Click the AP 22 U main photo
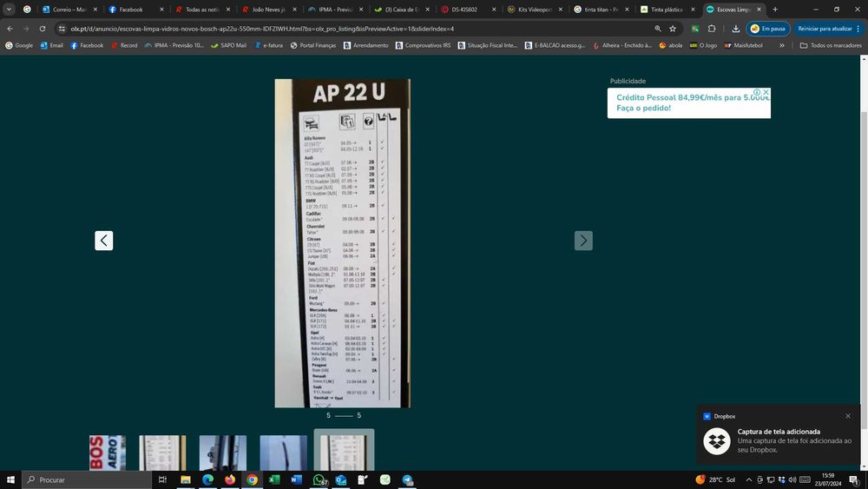 pos(343,243)
